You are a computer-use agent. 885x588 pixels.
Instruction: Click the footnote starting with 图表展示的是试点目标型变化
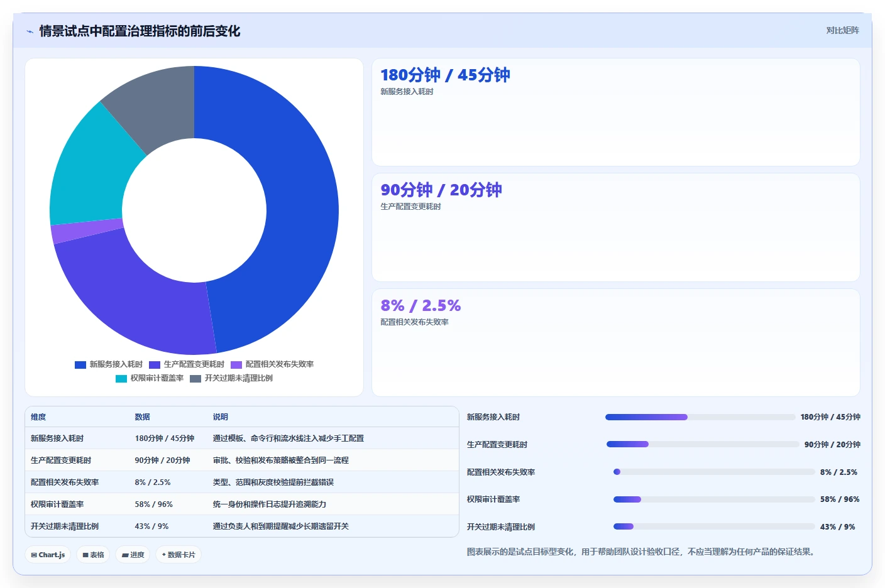click(642, 552)
